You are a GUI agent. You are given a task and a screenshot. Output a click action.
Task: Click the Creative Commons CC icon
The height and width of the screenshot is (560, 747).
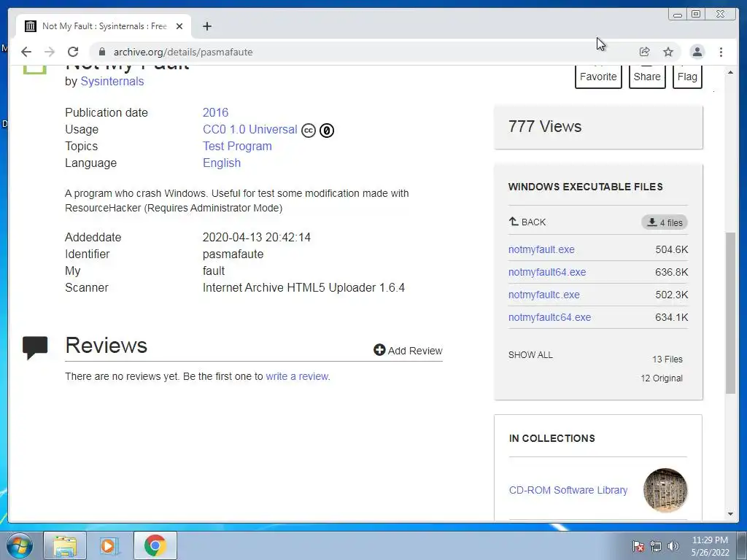click(309, 130)
